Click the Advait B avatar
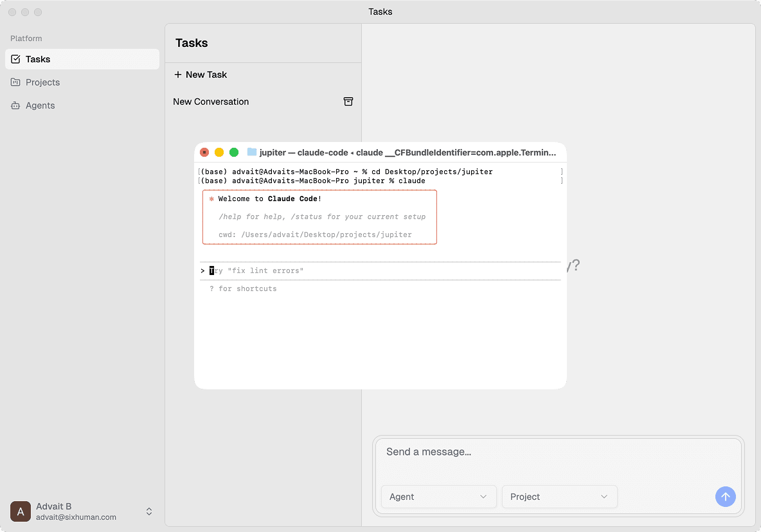Viewport: 761px width, 532px height. [x=21, y=511]
